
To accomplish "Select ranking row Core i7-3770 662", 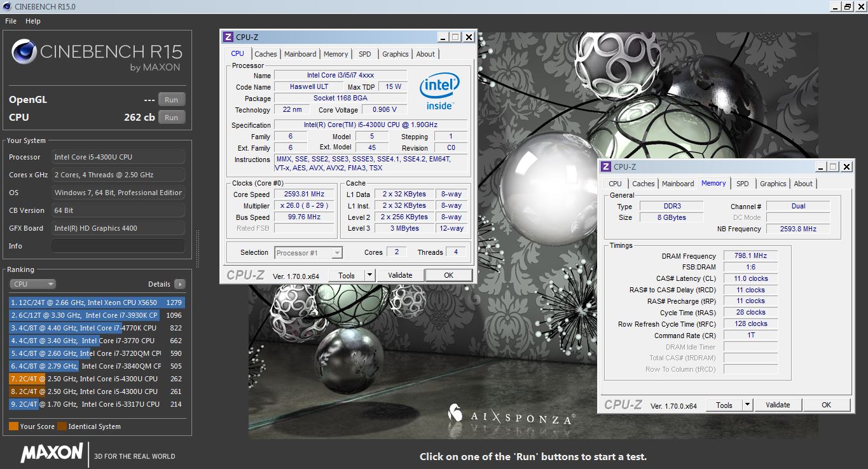I will point(97,341).
